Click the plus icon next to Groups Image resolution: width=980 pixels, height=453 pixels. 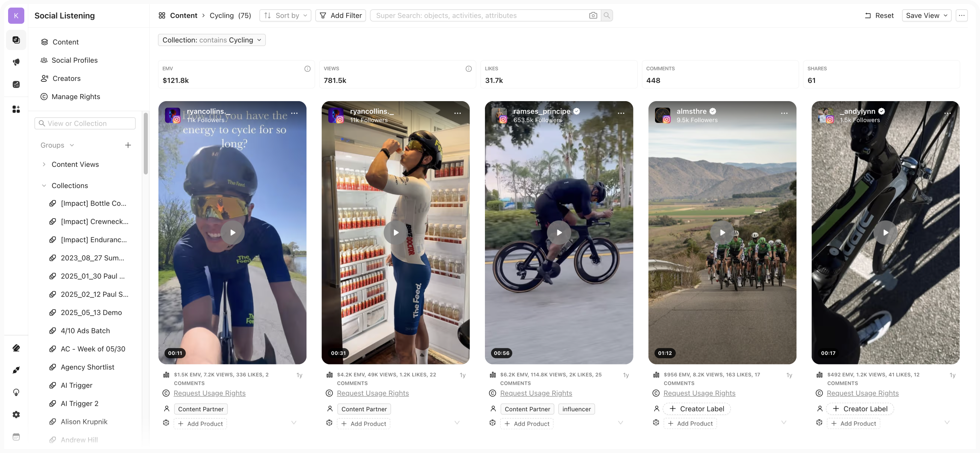[x=128, y=145]
